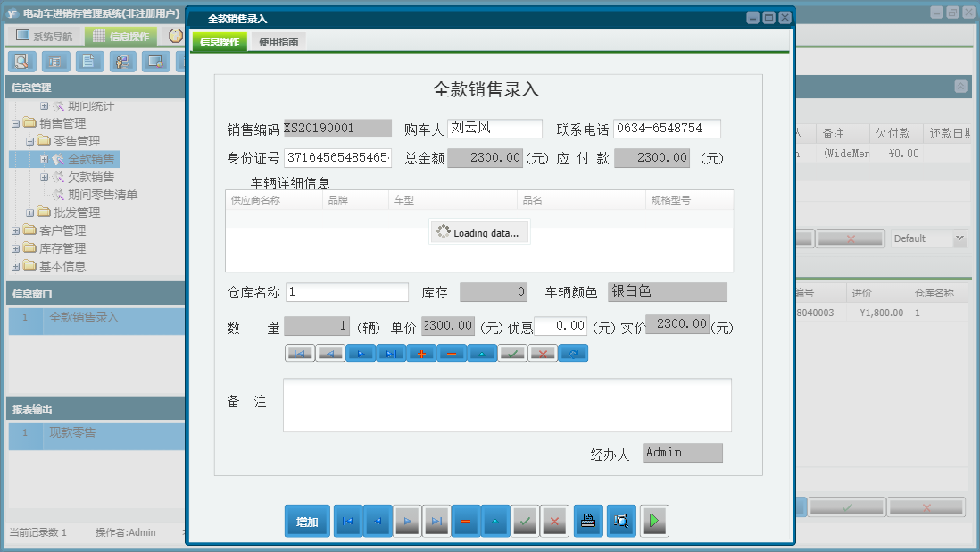Click the 优惠 discount input field

tap(561, 326)
